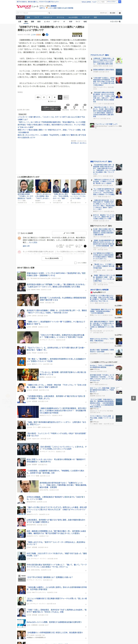Viewport: 138px width, 644px height.
Task: Click the comment count icon showing 299
Action: [34, 35]
